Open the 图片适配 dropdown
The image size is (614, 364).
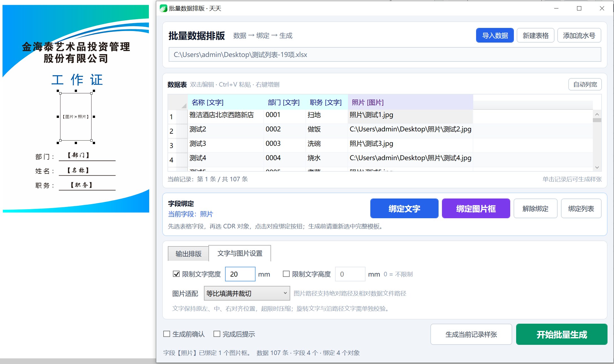247,293
